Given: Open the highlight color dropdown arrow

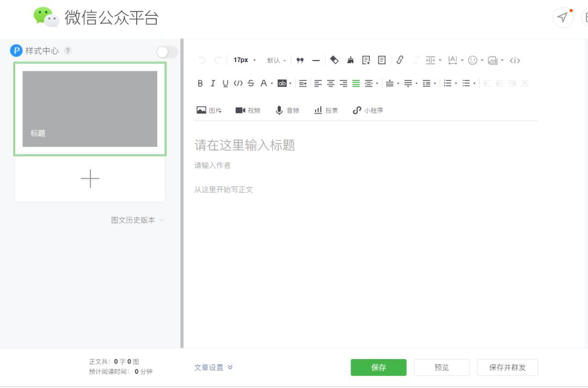Looking at the screenshot, I should (290, 83).
